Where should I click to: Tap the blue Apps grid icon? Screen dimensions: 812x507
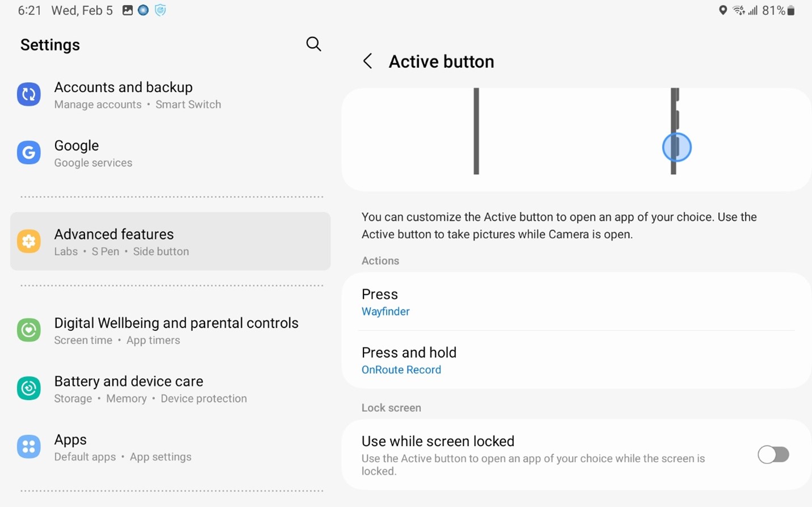29,447
